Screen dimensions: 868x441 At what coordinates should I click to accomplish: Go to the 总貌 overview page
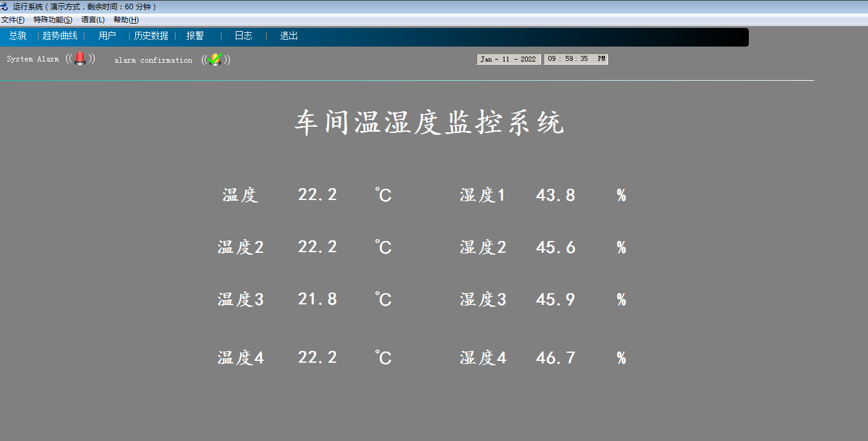(x=17, y=36)
